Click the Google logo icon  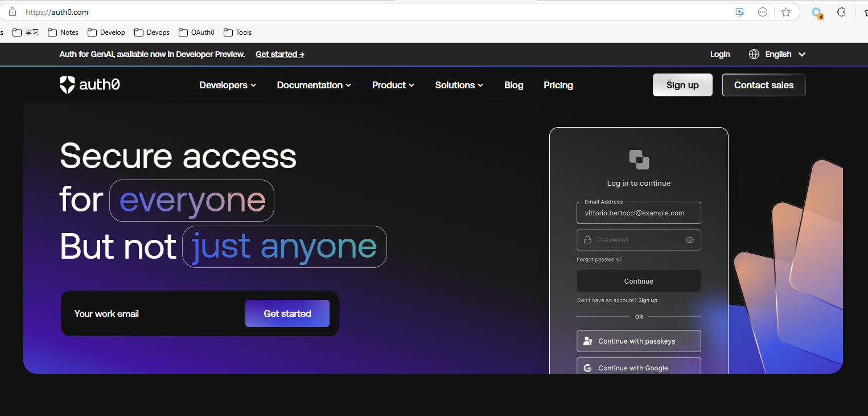(x=587, y=368)
